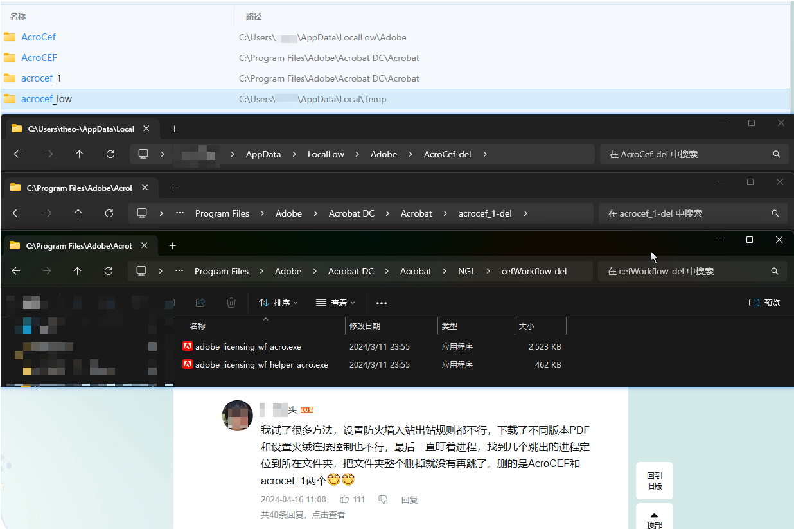794x532 pixels.
Task: Go up one level in AcroCef-del window
Action: point(80,154)
